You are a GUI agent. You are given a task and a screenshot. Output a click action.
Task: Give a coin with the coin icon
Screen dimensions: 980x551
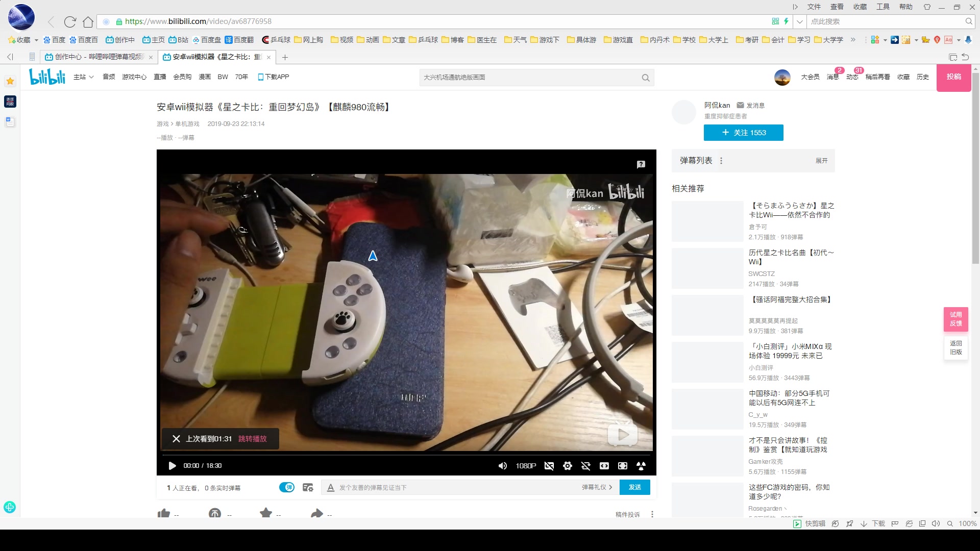(x=215, y=513)
